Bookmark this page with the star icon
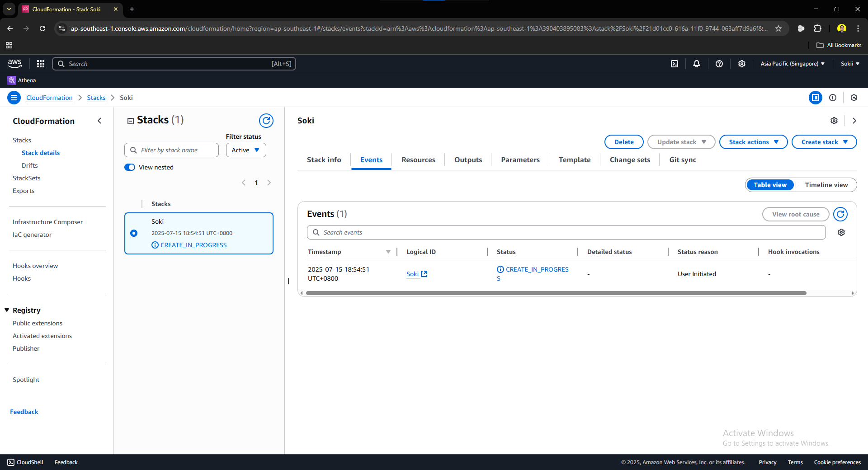This screenshot has width=868, height=470. click(778, 28)
